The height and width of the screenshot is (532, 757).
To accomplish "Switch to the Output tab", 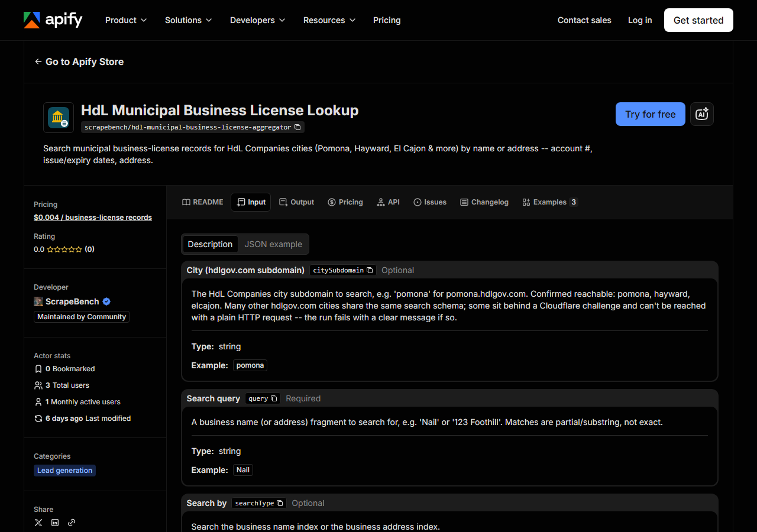I will click(296, 202).
